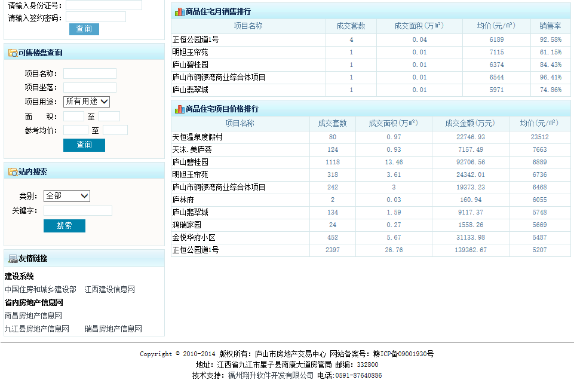Click the bar chart icon beside 商品住宅月销售排行
The height and width of the screenshot is (392, 574).
[x=179, y=11]
